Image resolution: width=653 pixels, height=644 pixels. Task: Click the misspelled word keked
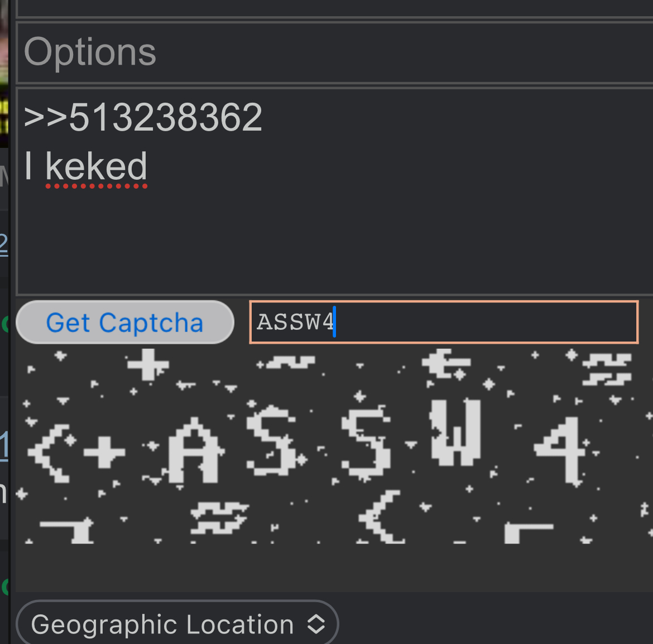click(96, 166)
